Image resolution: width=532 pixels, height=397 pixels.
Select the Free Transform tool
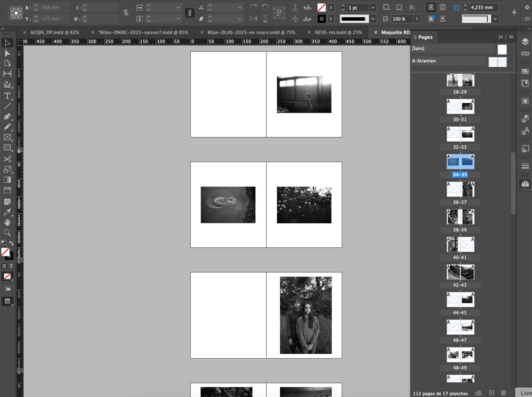[7, 169]
